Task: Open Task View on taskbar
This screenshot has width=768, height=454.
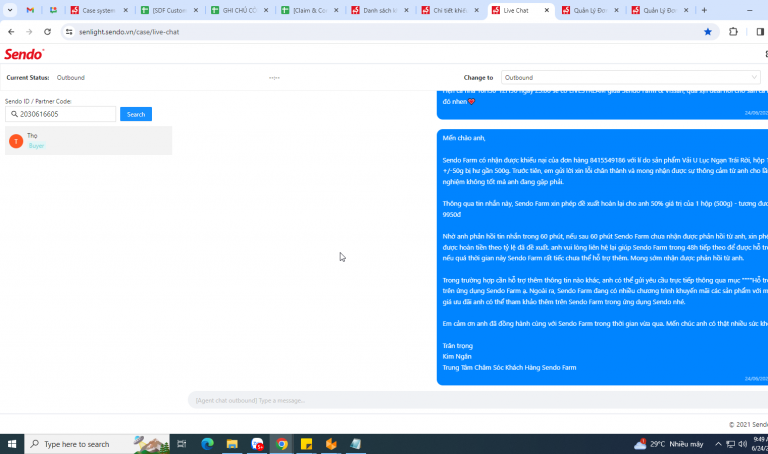Action: pos(182,444)
